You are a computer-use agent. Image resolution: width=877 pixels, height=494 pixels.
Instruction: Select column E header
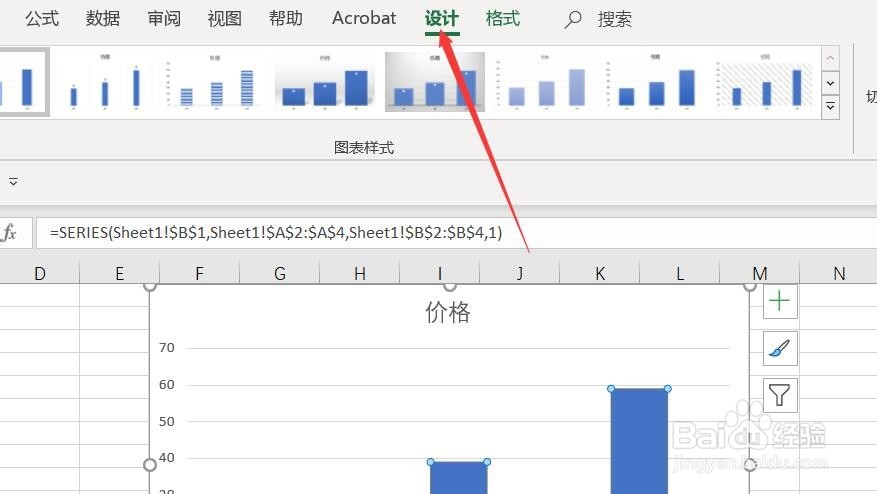pyautogui.click(x=120, y=274)
